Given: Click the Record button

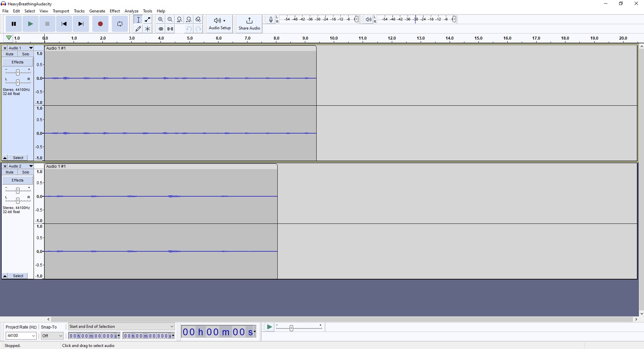Looking at the screenshot, I should click(x=100, y=24).
